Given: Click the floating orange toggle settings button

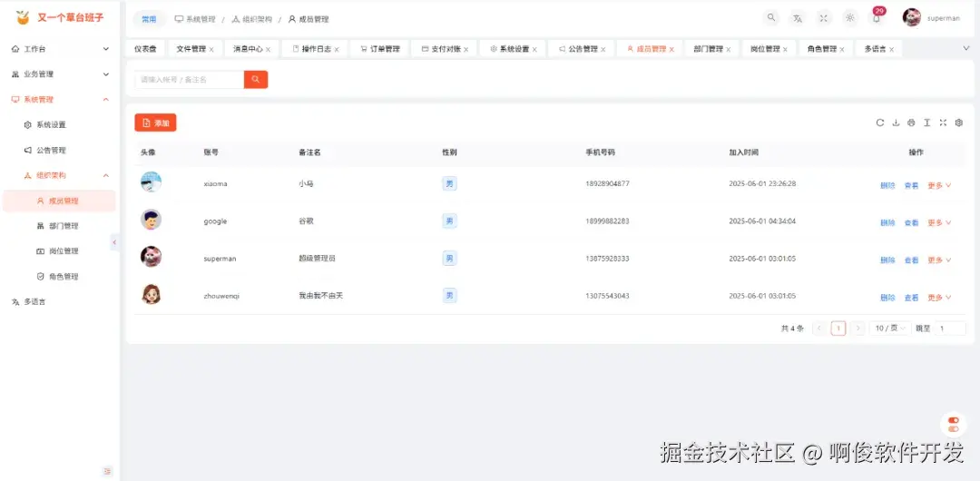Looking at the screenshot, I should (953, 424).
